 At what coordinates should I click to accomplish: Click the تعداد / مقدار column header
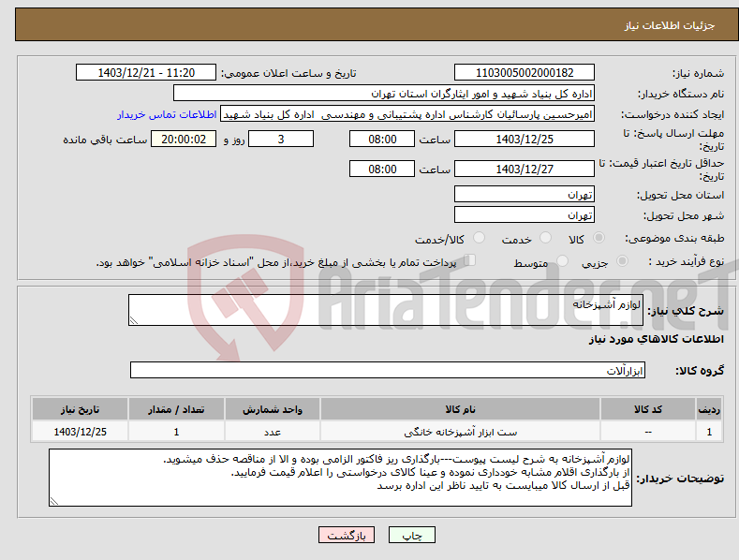click(176, 409)
